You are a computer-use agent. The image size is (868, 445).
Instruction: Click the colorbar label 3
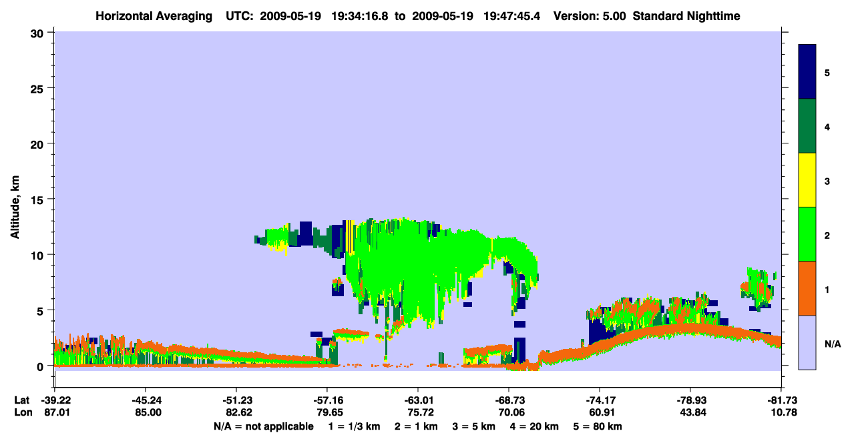tap(827, 180)
